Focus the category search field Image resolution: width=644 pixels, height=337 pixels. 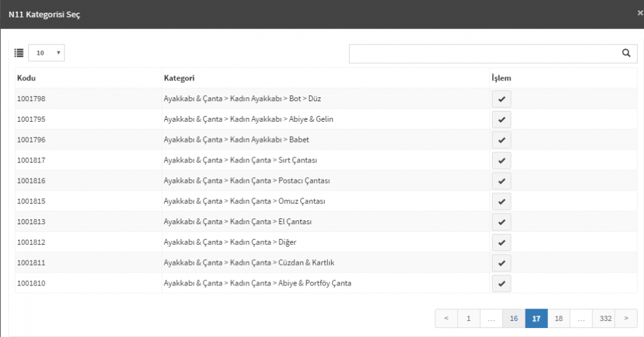[485, 54]
